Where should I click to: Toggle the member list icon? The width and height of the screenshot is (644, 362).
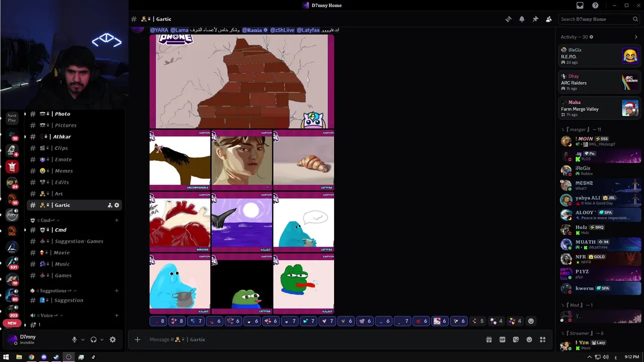point(548,19)
